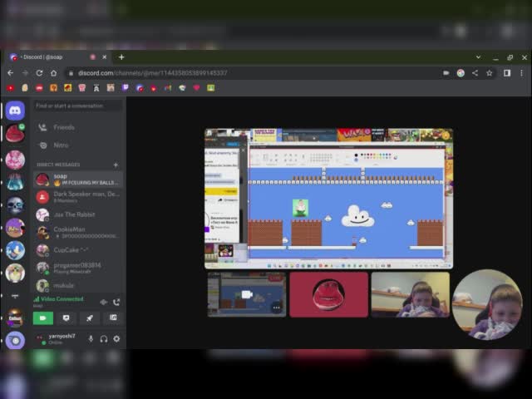Bookmark this tab with the star

[x=490, y=73]
